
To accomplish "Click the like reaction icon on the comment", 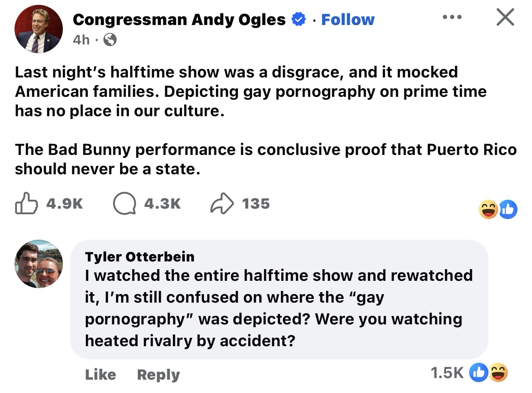I will point(478,372).
